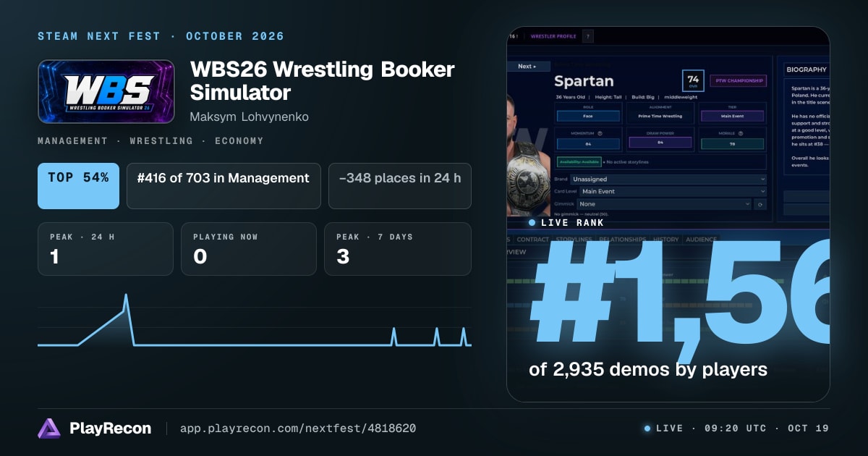This screenshot has height=456, width=868.
Task: Click the STEAM NEXT FEST · OCTOBER 2026 header
Action: coord(161,36)
